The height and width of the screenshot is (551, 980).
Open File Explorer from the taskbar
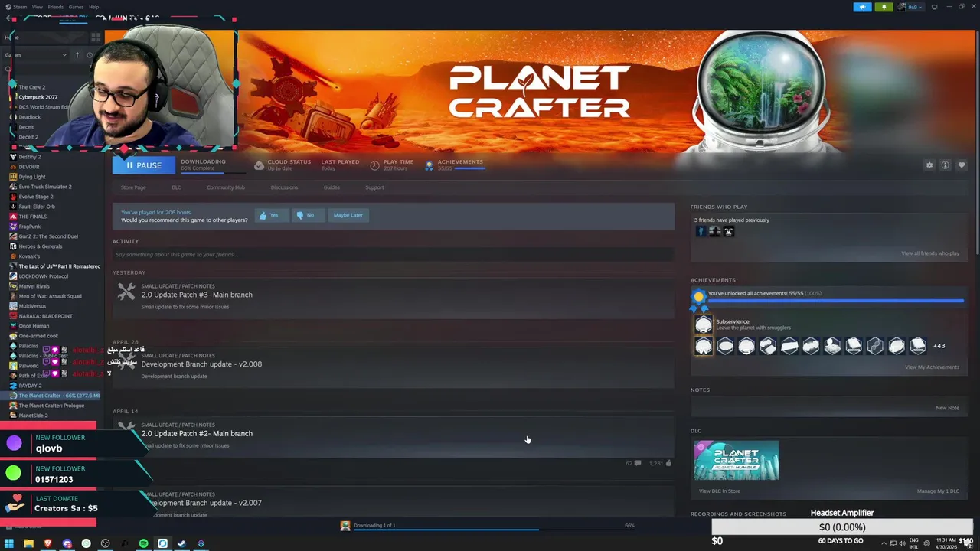28,543
